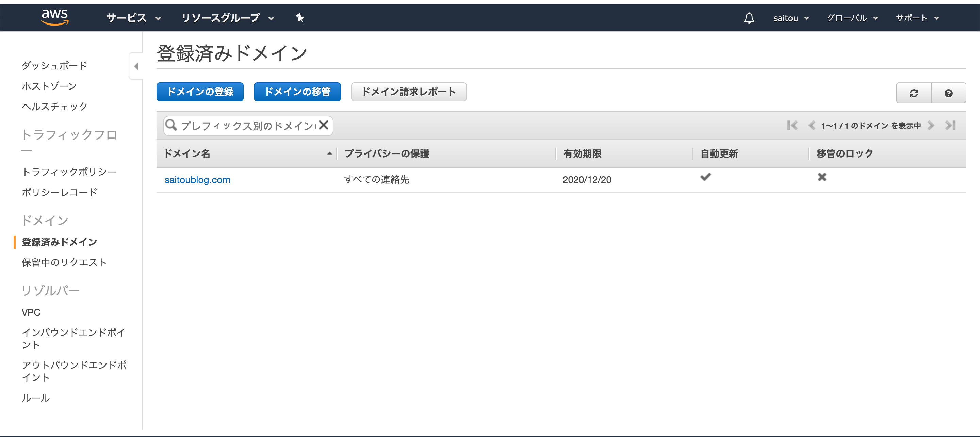Open the saitoublog.com domain link
This screenshot has height=437, width=980.
[x=197, y=179]
